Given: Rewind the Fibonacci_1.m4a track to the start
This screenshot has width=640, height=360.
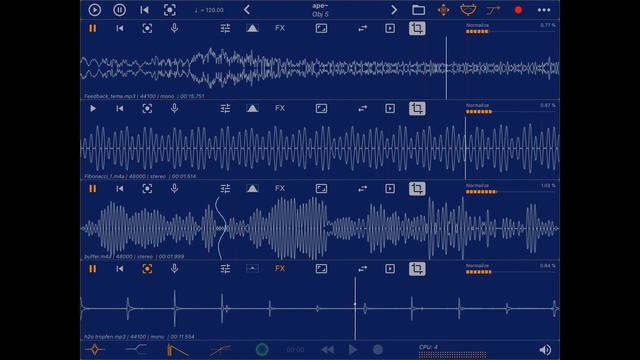Looking at the screenshot, I should coord(120,109).
